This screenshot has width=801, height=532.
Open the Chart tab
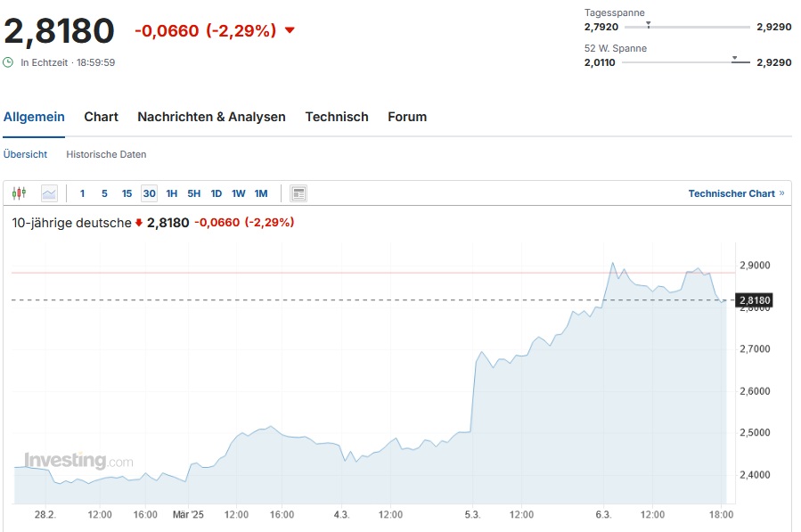click(x=102, y=117)
